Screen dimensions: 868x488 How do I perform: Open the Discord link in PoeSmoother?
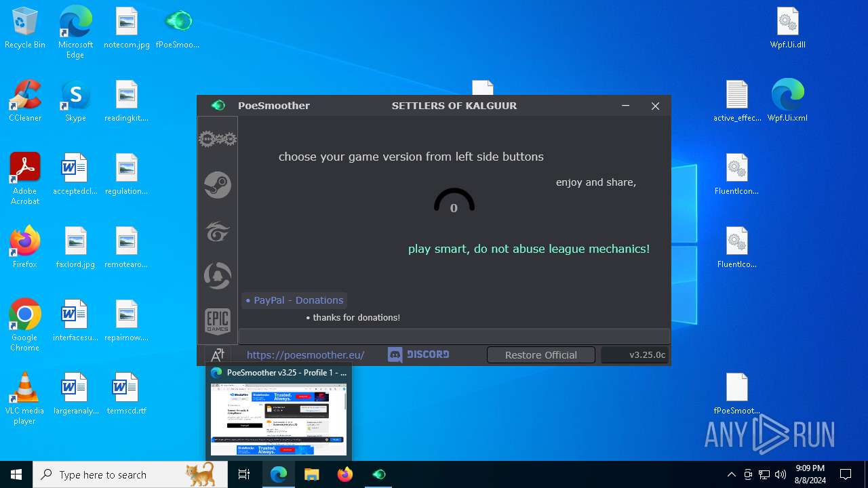(418, 354)
